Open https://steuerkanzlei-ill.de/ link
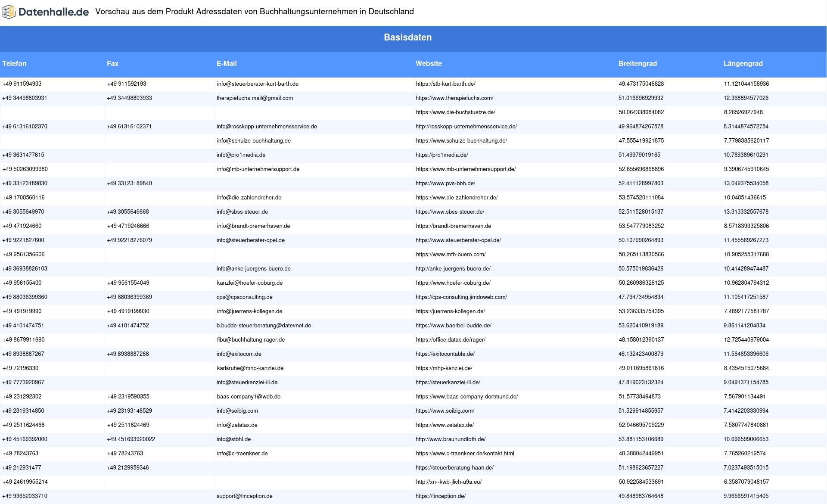Viewport: 827px width, 504px height. (448, 383)
